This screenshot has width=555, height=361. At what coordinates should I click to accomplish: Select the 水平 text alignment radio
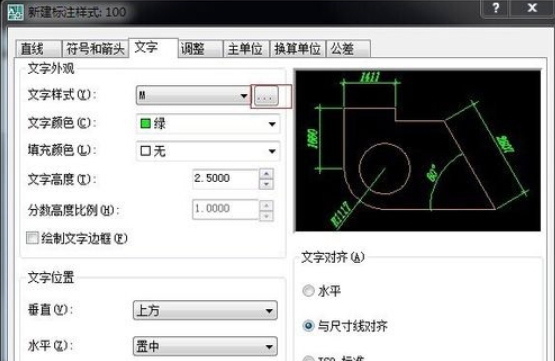pos(308,291)
